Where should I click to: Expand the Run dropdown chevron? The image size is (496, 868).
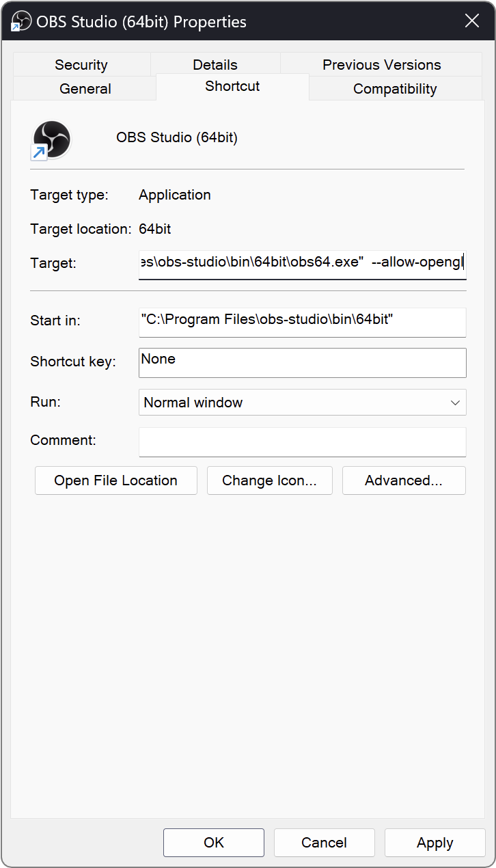pos(456,403)
